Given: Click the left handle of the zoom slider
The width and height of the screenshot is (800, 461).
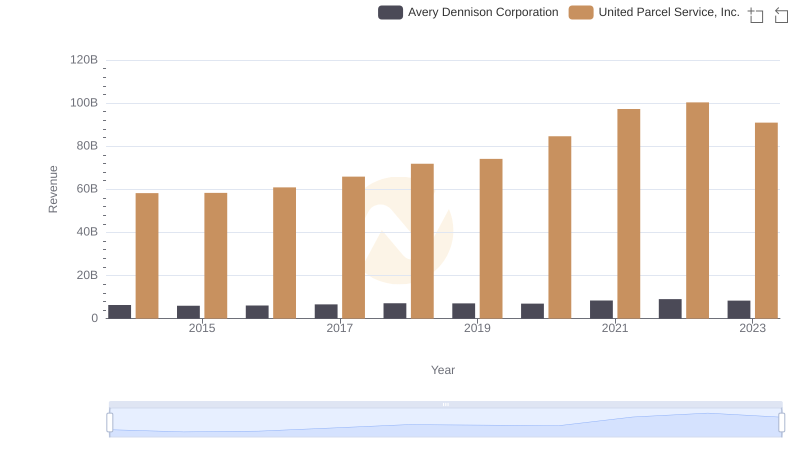Looking at the screenshot, I should 110,423.
